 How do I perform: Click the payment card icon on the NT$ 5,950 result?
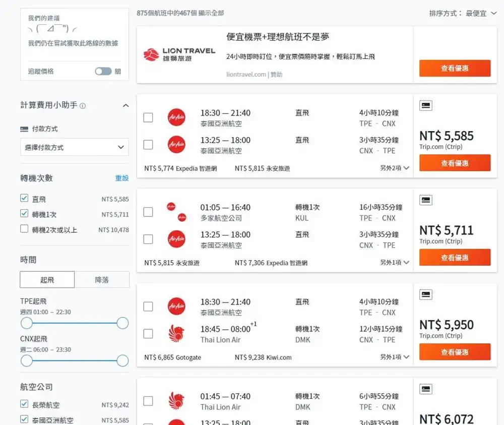click(x=425, y=294)
